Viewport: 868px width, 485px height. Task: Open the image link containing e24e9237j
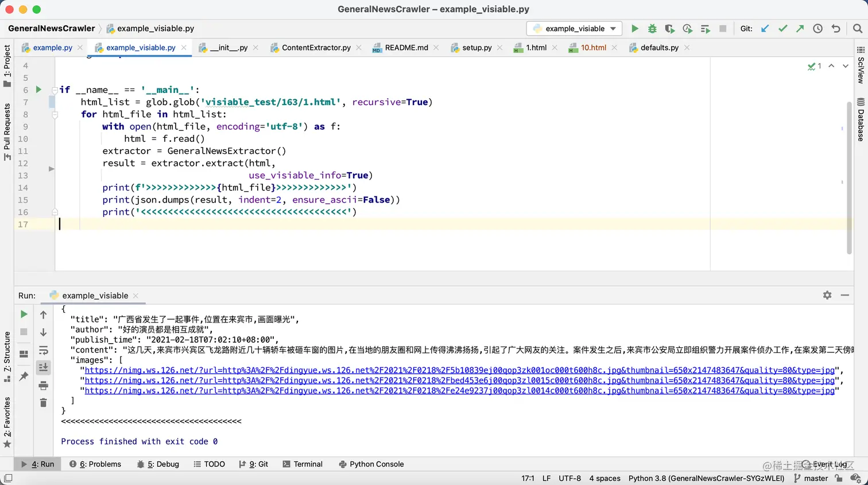point(459,391)
